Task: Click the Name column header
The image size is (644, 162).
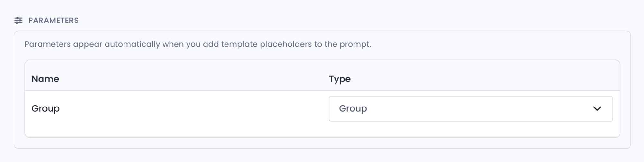Action: [x=45, y=79]
